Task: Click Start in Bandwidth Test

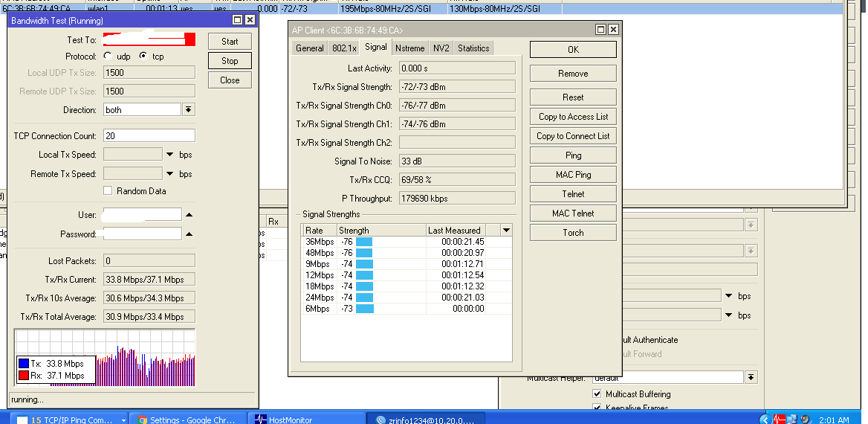Action: click(230, 42)
